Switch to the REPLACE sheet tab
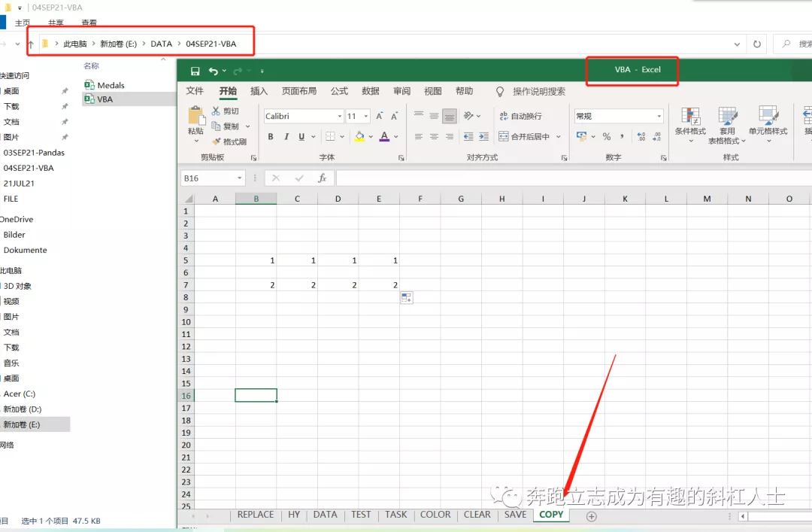Screen dimensions: 812x532 (x=256, y=515)
